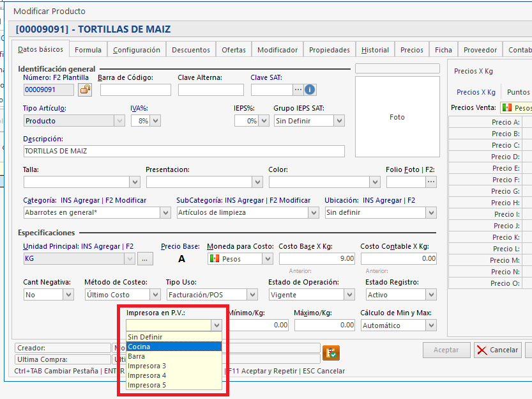Click the Foto image placeholder
The height and width of the screenshot is (399, 532).
click(397, 118)
